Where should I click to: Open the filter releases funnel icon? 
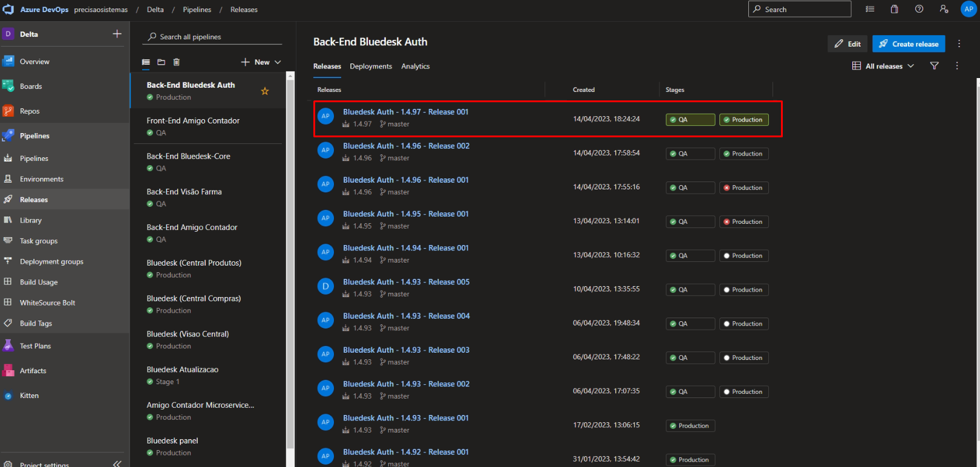(934, 66)
